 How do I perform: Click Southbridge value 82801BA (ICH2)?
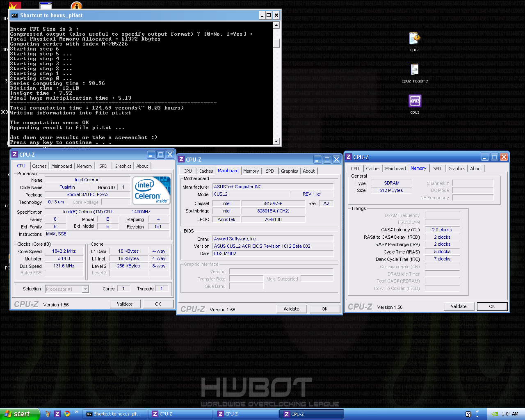tap(273, 211)
